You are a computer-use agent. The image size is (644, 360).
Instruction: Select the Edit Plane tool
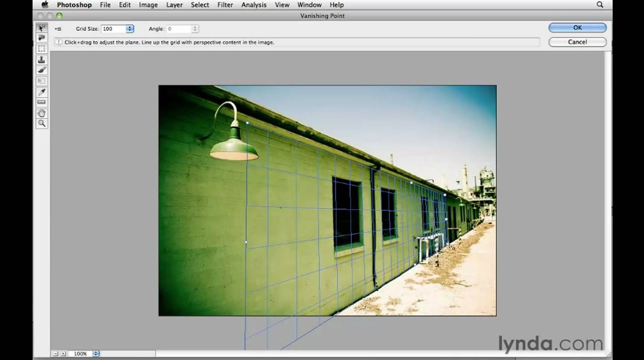(x=42, y=28)
